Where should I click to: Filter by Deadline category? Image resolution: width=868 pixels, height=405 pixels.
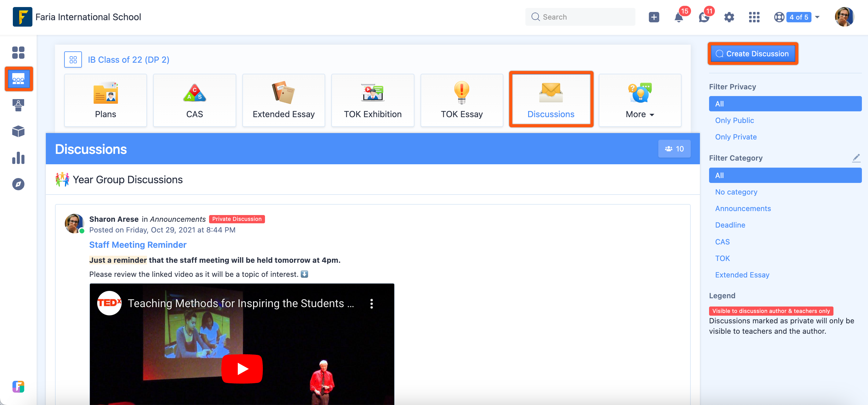point(730,225)
